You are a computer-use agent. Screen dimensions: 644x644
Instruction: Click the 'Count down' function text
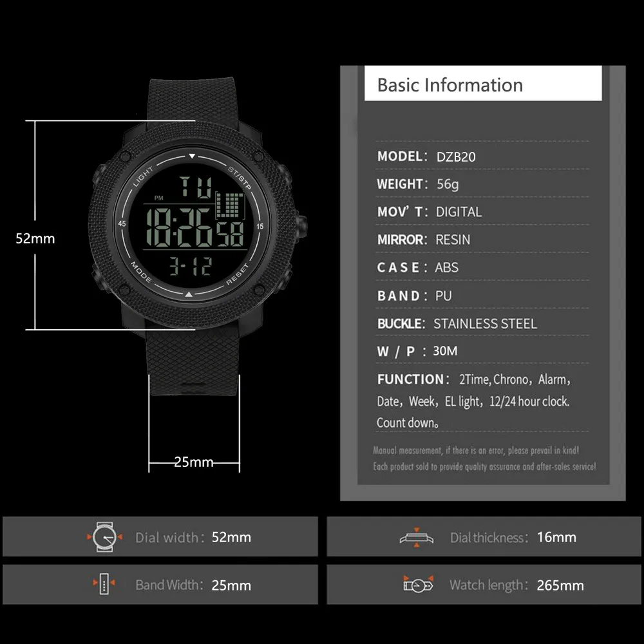tap(408, 422)
